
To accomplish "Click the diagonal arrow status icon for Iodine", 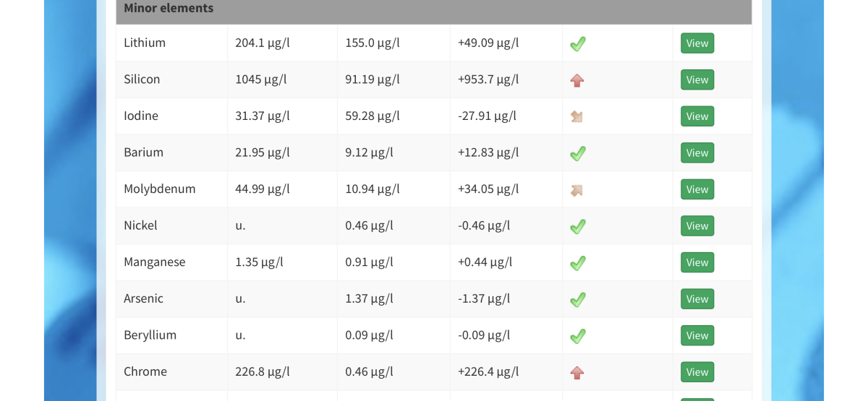I will (576, 116).
